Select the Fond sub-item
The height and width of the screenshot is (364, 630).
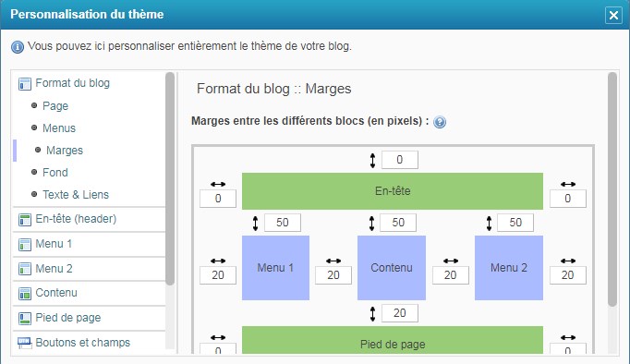[x=55, y=173]
